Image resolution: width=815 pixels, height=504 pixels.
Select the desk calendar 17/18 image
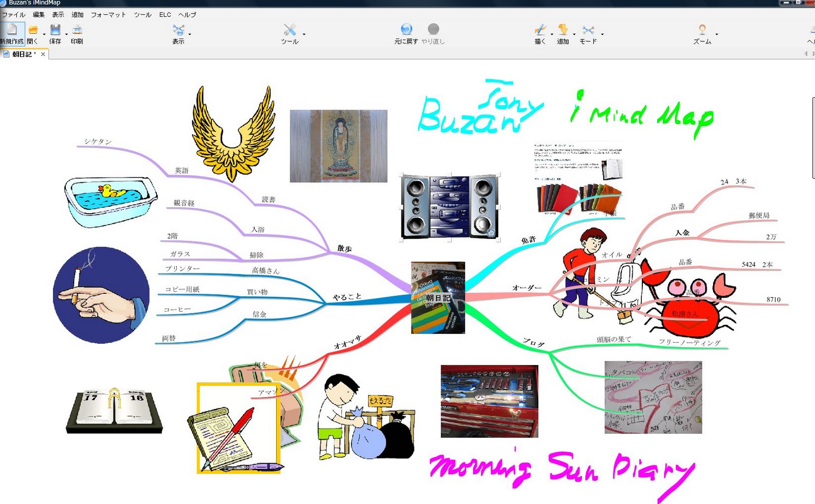(x=114, y=410)
